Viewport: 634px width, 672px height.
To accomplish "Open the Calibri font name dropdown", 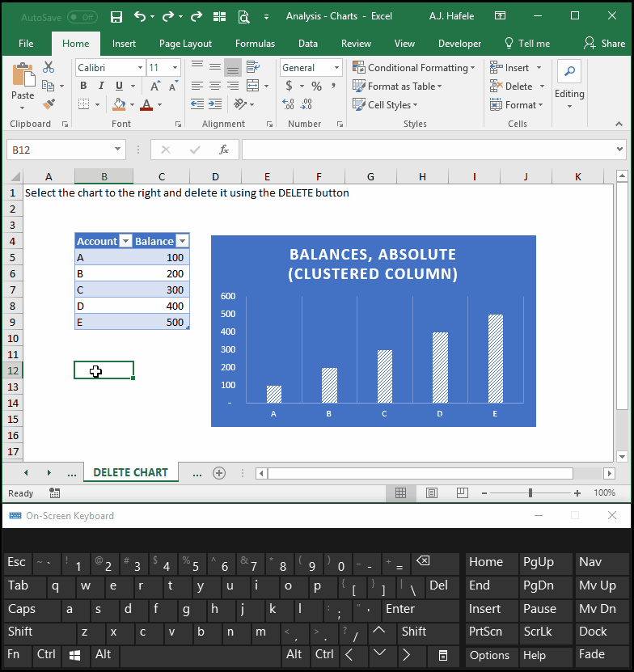I will (140, 68).
